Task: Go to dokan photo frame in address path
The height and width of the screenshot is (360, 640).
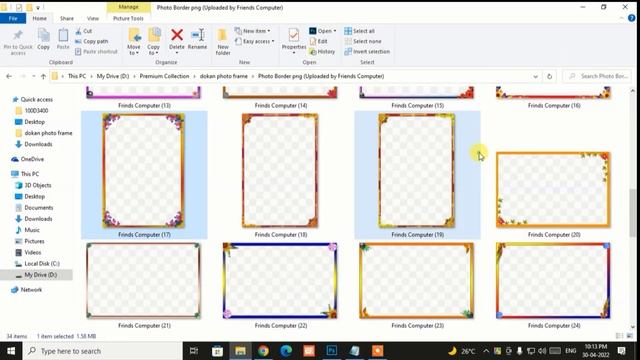Action: 224,76
